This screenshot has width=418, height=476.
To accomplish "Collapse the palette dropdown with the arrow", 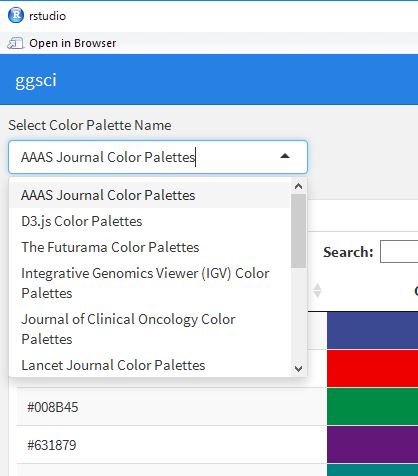I will [285, 156].
